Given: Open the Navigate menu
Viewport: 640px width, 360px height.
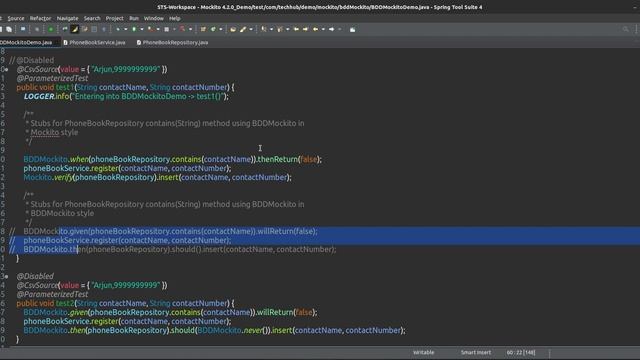Looking at the screenshot, I should tap(67, 18).
